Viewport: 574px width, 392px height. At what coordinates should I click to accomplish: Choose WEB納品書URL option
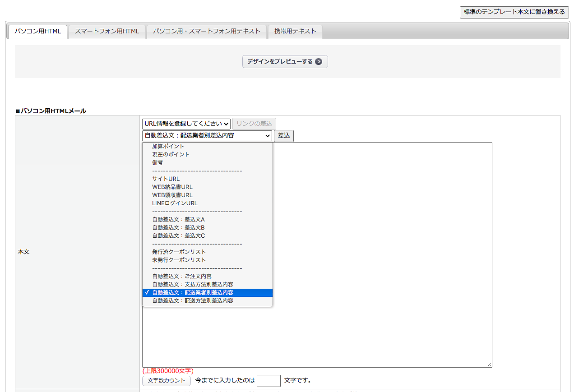172,187
